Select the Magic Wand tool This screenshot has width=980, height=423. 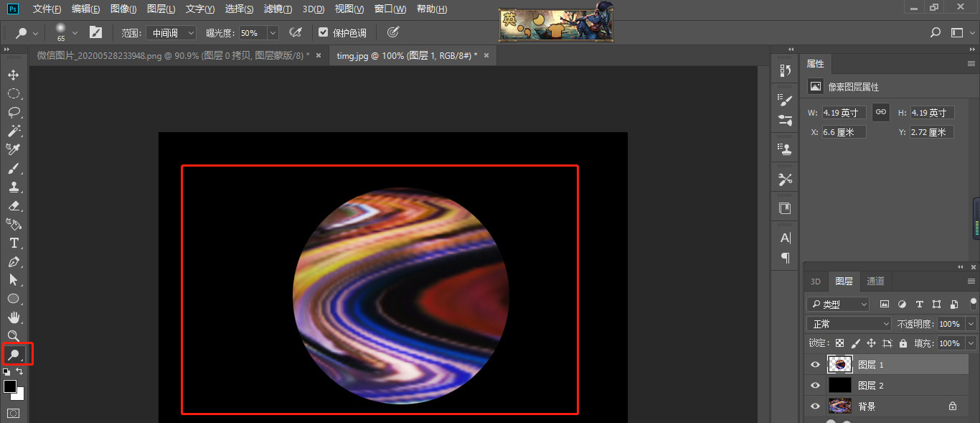(x=14, y=131)
